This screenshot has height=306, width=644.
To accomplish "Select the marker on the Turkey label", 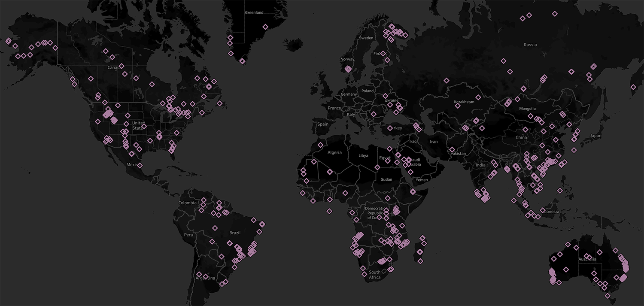I will point(390,128).
